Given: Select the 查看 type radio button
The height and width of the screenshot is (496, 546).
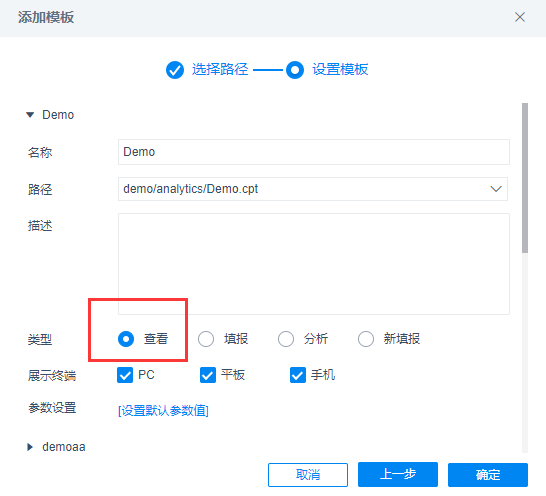Looking at the screenshot, I should (x=126, y=339).
